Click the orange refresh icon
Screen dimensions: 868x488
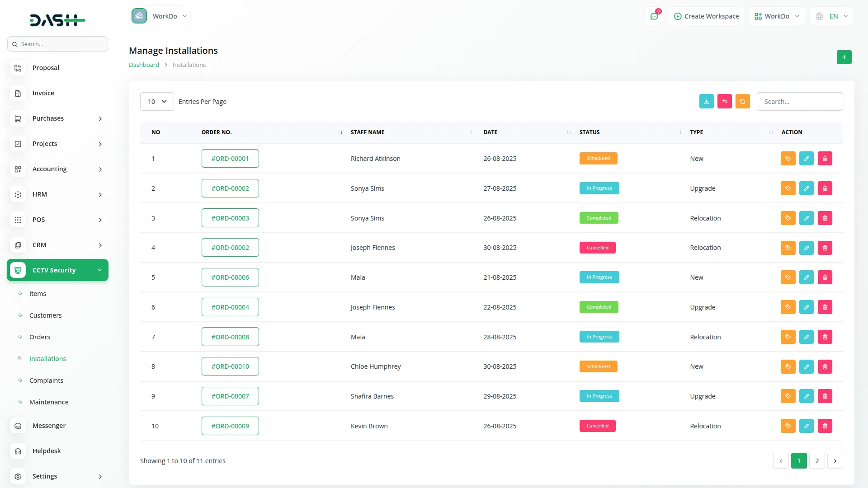tap(742, 101)
